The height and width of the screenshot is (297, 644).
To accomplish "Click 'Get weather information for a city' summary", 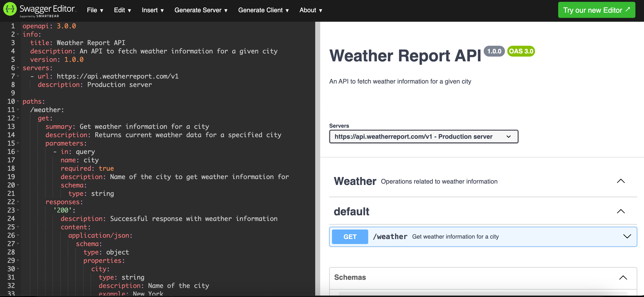I will (x=455, y=237).
